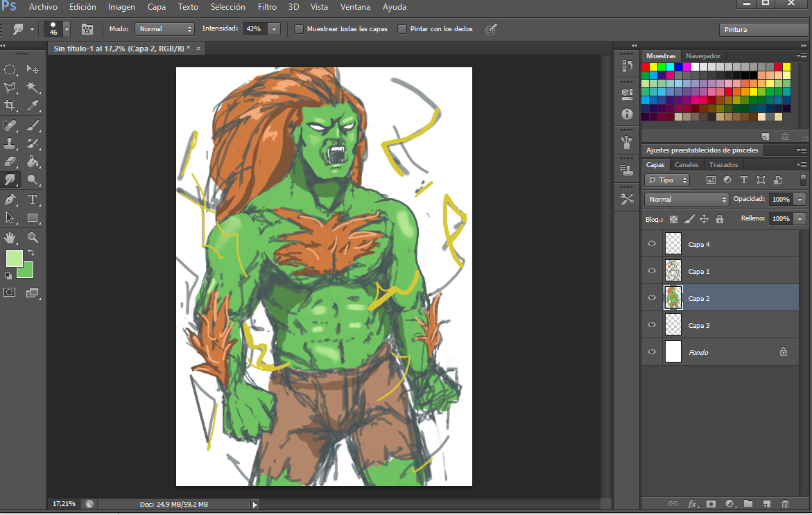Open the tool preset picker arrow

(x=32, y=30)
